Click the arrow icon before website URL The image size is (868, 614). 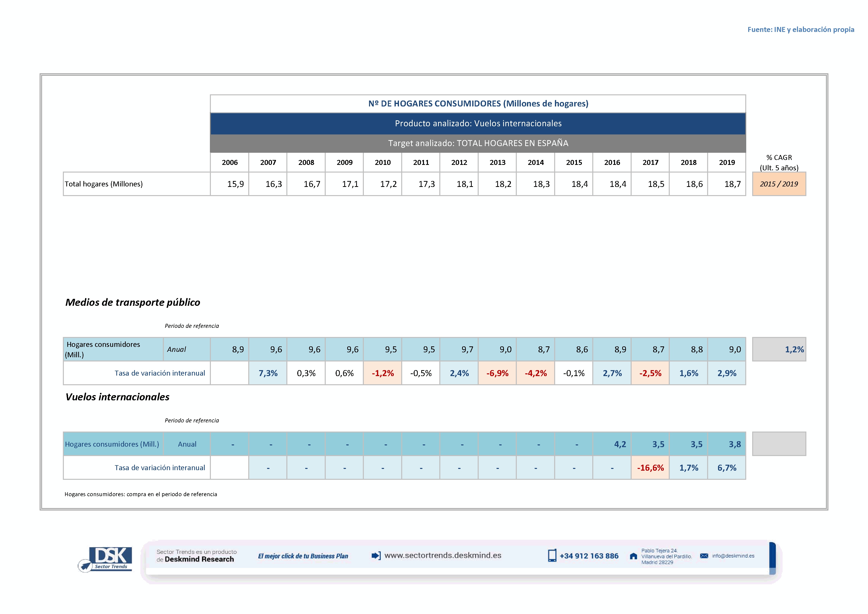pos(376,555)
